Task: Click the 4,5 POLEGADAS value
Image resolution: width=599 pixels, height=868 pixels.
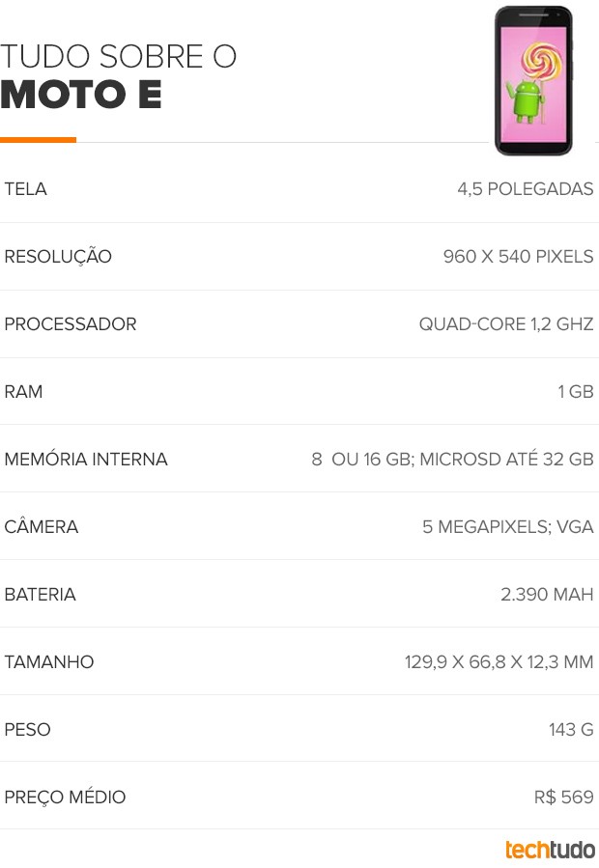Action: click(x=526, y=189)
